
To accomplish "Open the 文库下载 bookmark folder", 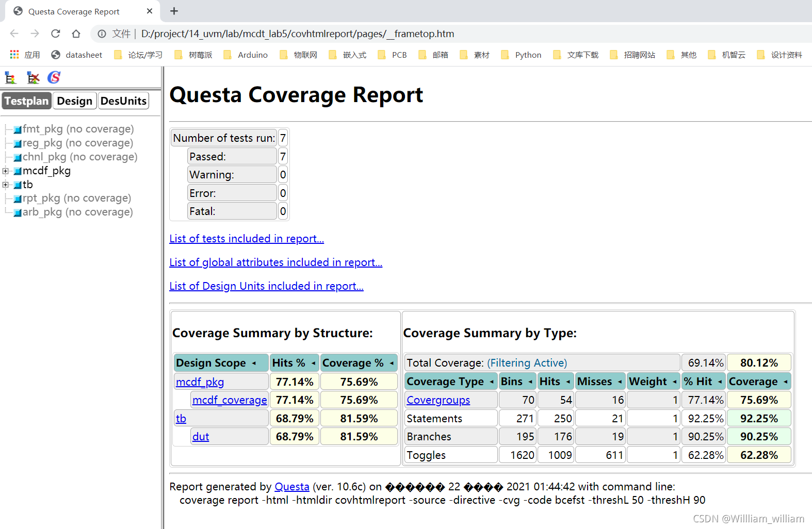I will coord(576,55).
